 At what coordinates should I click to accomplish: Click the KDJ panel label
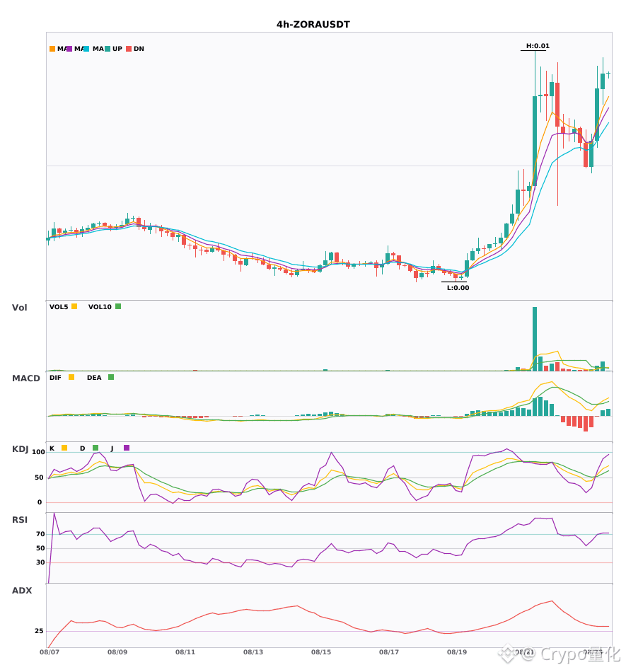click(20, 449)
